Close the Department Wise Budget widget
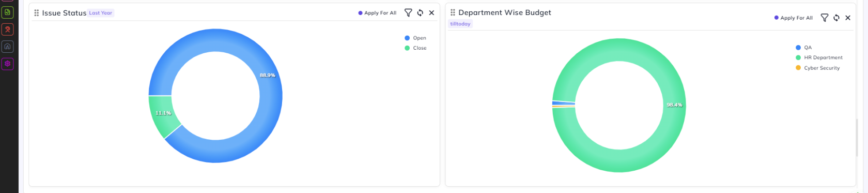Image resolution: width=868 pixels, height=193 pixels. 848,18
